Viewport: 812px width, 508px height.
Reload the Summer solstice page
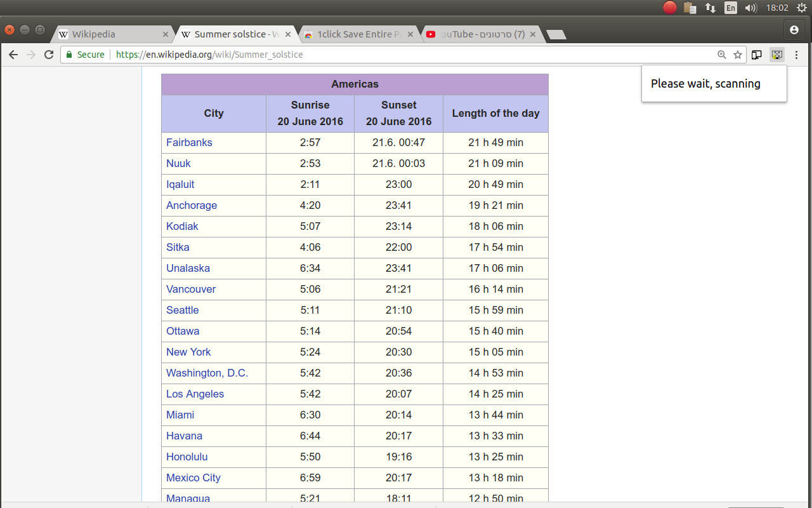[49, 55]
